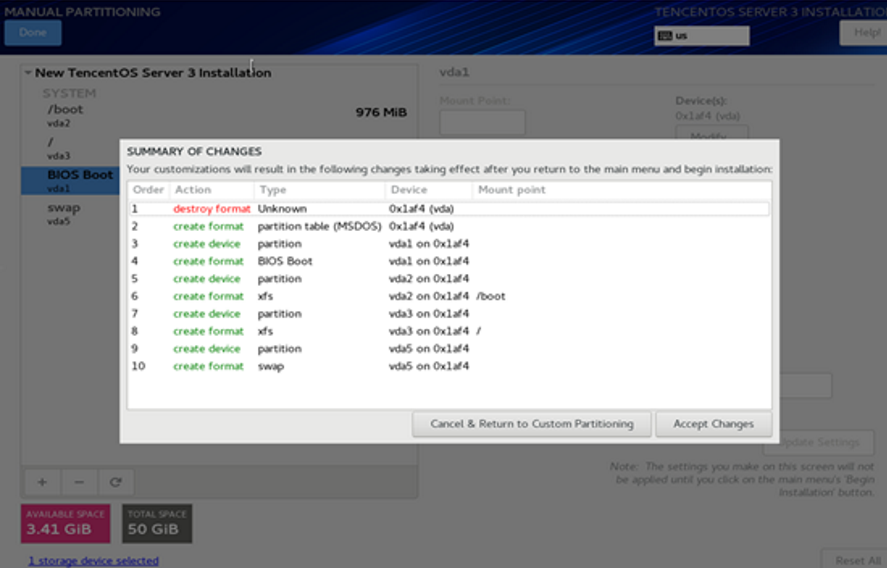Click the Modify devices button
887x568 pixels.
tap(712, 133)
